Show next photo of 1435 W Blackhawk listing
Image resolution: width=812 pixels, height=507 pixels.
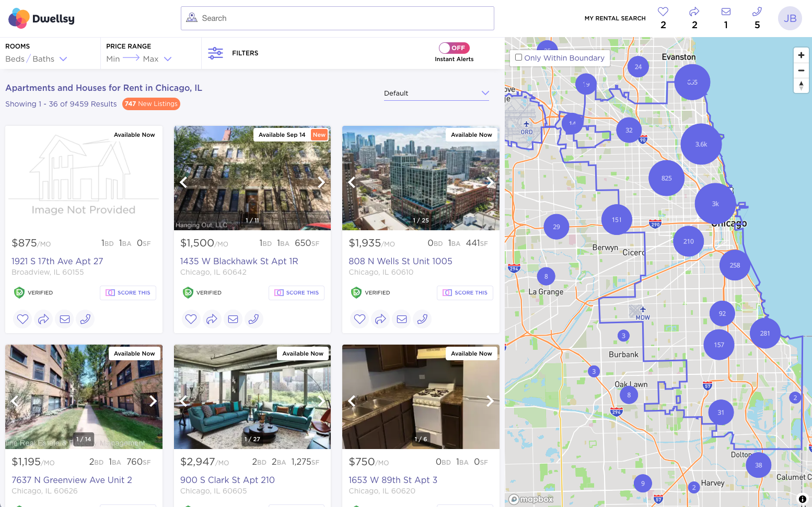(321, 182)
